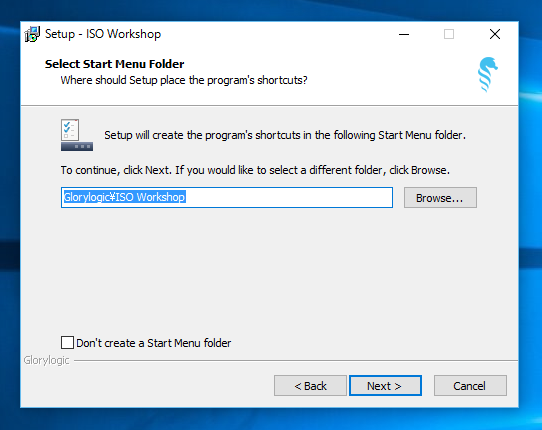This screenshot has height=430, width=542.
Task: Open the Browse... folder dialog
Action: tap(440, 198)
